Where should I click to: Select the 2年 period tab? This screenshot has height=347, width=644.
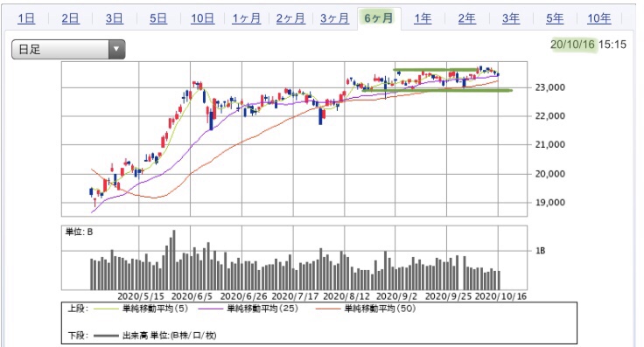[x=467, y=18]
